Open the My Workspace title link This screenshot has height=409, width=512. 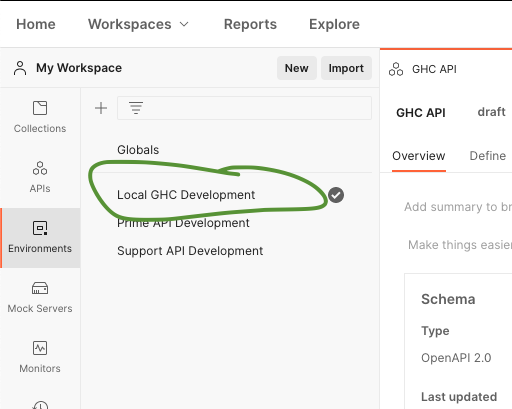79,68
